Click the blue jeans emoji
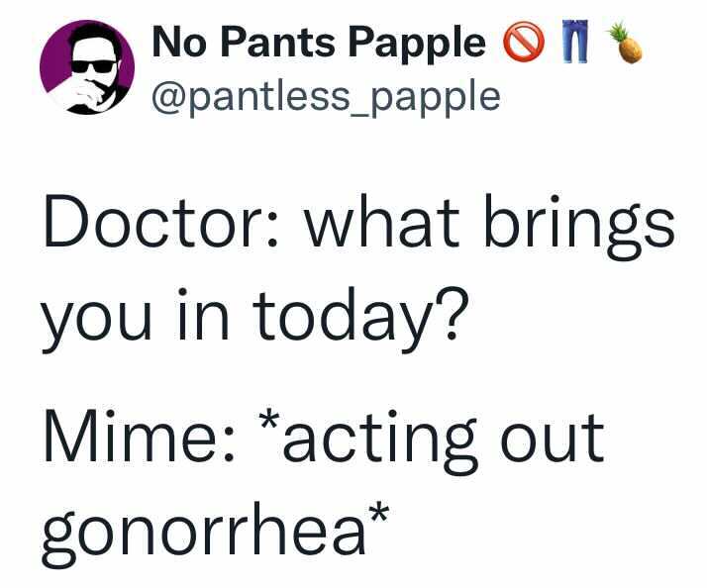Screen dimensions: 707x588 pyautogui.click(x=575, y=42)
